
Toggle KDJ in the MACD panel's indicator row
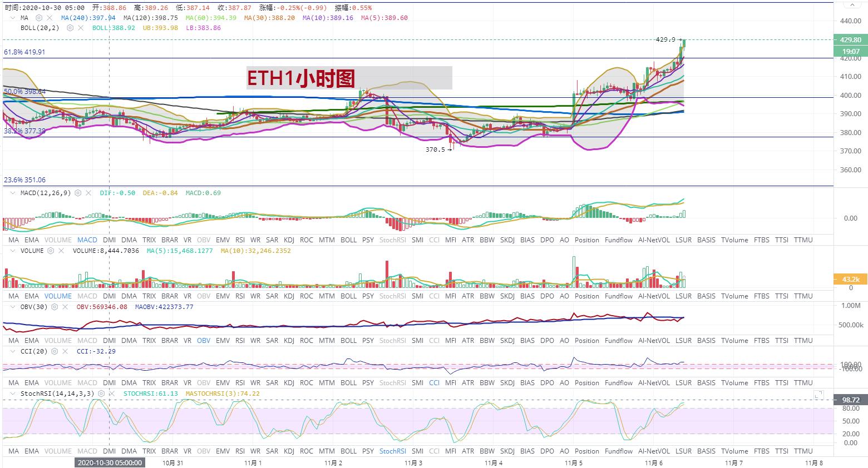pyautogui.click(x=289, y=240)
